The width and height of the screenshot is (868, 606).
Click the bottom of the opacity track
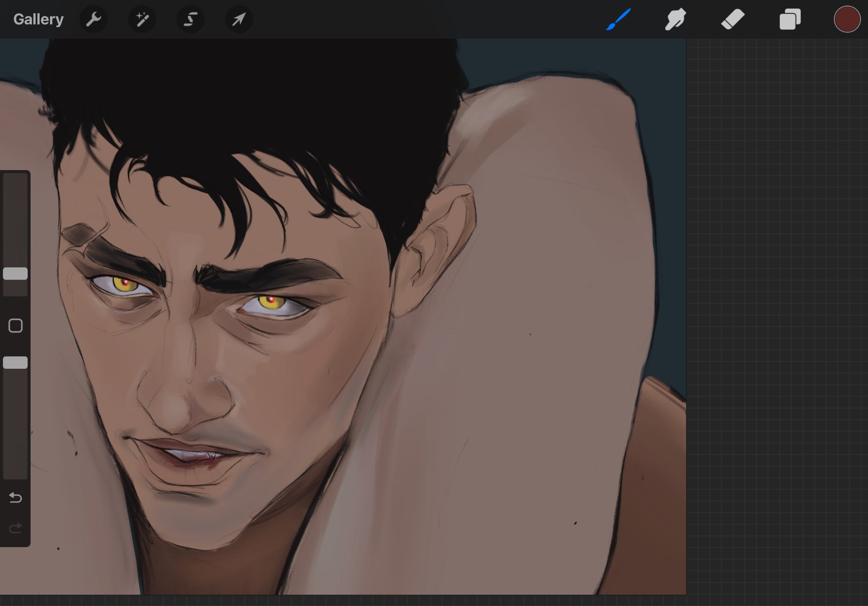coord(15,473)
